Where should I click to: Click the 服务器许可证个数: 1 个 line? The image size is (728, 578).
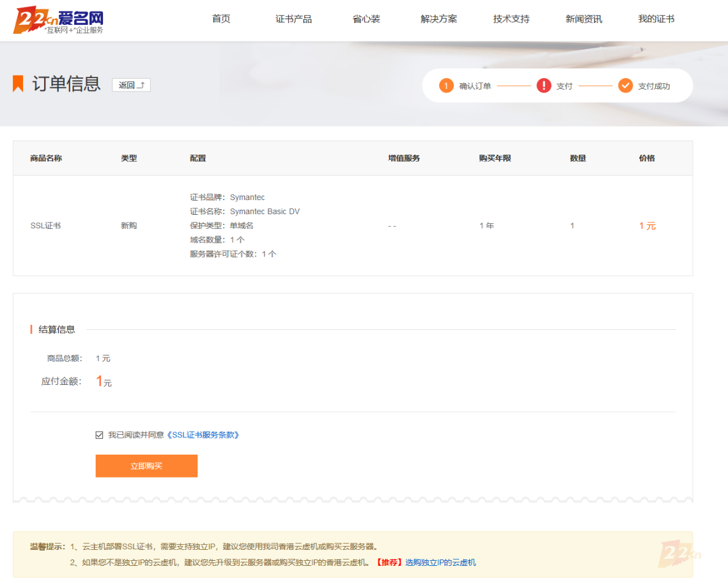(x=233, y=254)
